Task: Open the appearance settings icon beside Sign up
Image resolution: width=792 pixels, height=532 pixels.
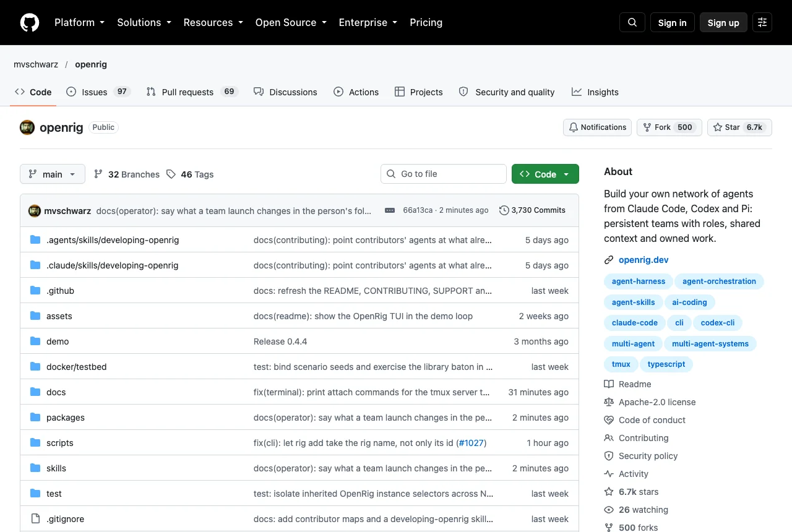Action: [x=762, y=22]
